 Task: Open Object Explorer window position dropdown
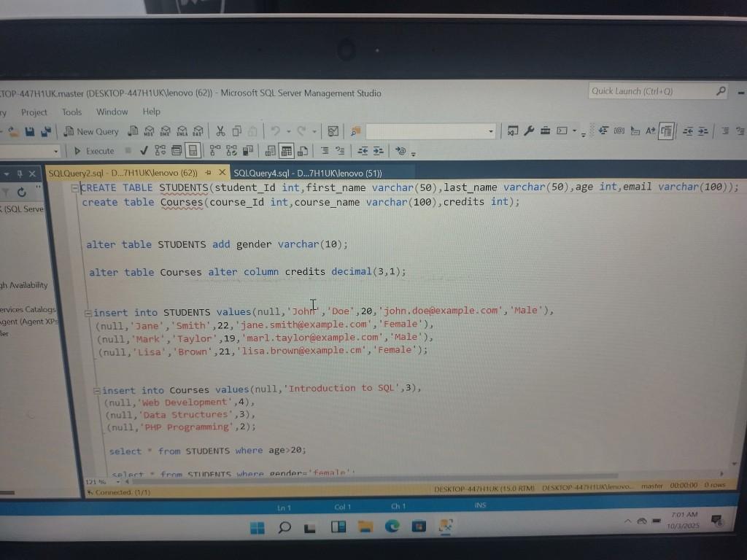[x=7, y=174]
